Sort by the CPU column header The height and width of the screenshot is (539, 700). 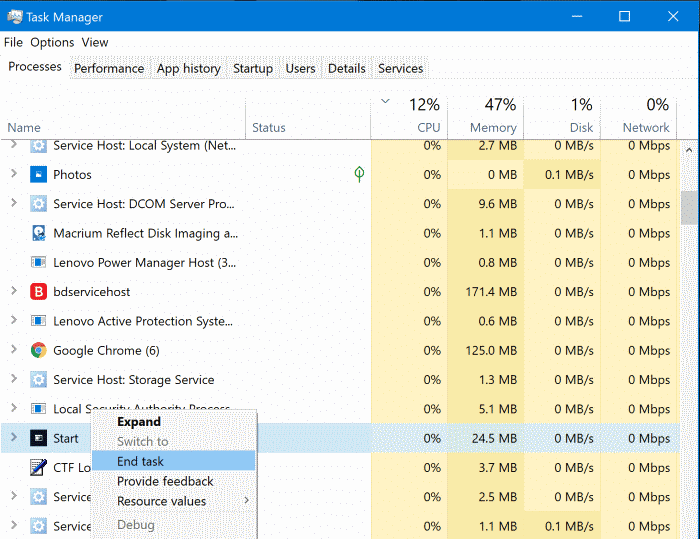click(409, 117)
